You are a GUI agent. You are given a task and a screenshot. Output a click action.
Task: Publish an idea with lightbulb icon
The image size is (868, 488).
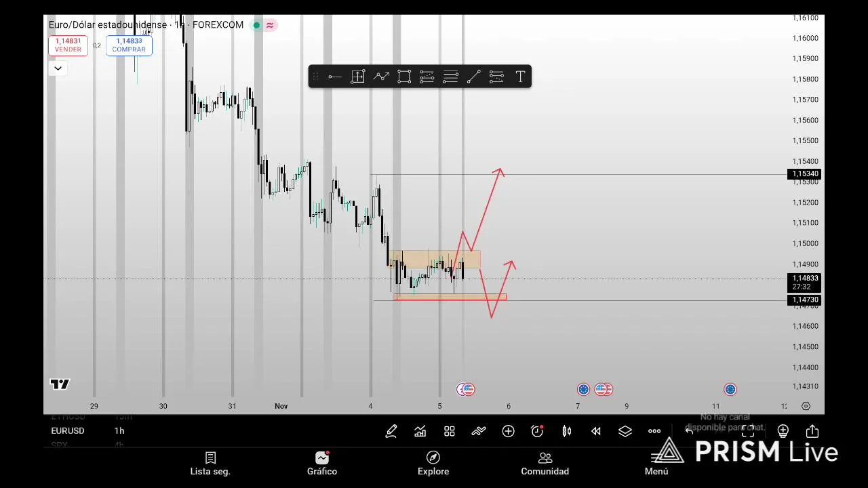[x=783, y=431]
